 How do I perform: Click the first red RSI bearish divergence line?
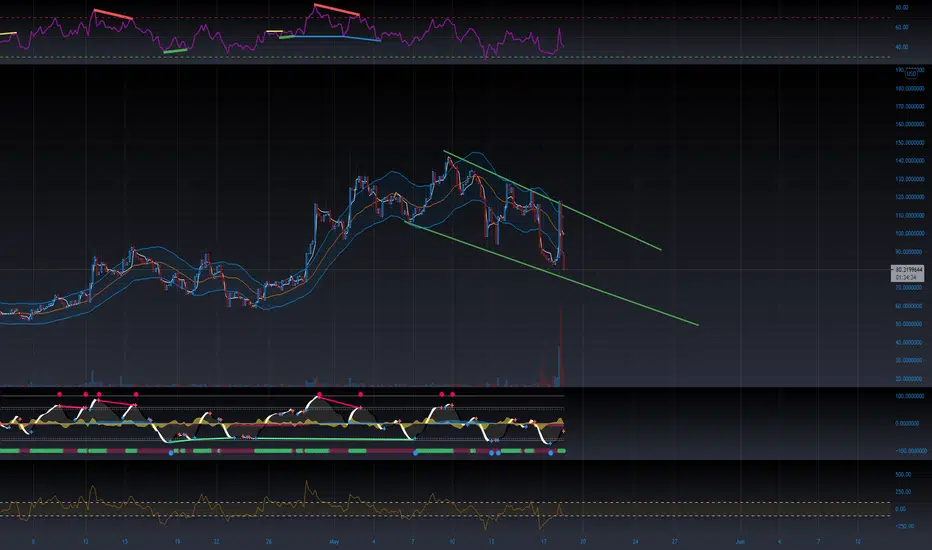click(x=113, y=14)
